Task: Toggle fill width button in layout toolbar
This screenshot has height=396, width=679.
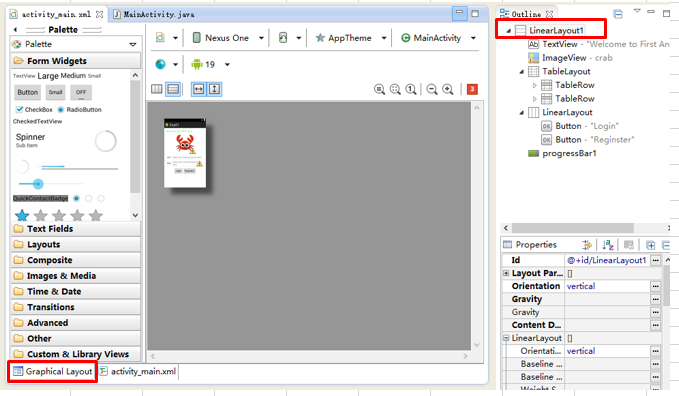Action: pyautogui.click(x=199, y=89)
